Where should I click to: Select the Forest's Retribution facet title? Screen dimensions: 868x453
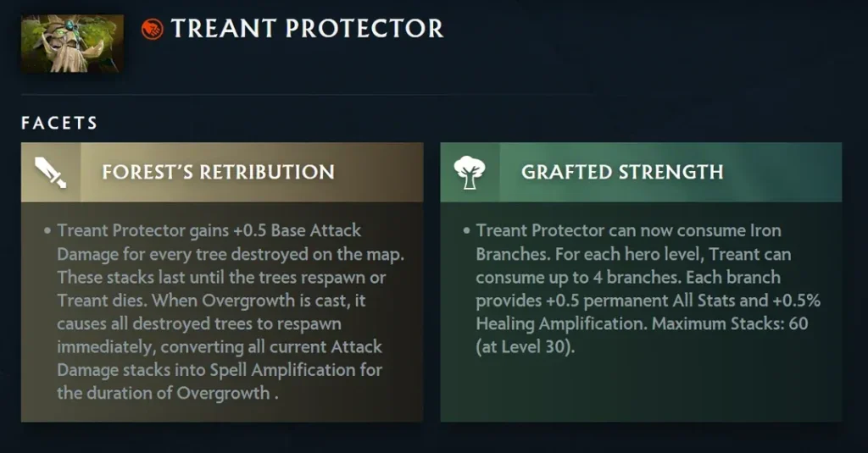pos(218,172)
